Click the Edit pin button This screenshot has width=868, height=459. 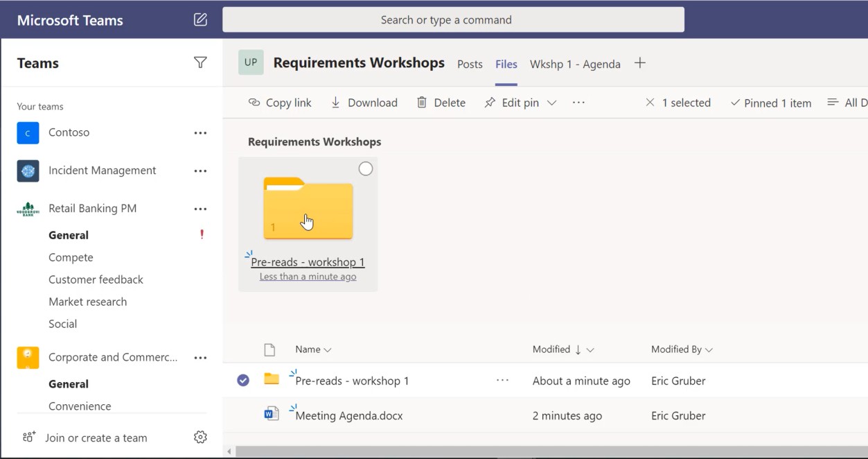pos(512,103)
